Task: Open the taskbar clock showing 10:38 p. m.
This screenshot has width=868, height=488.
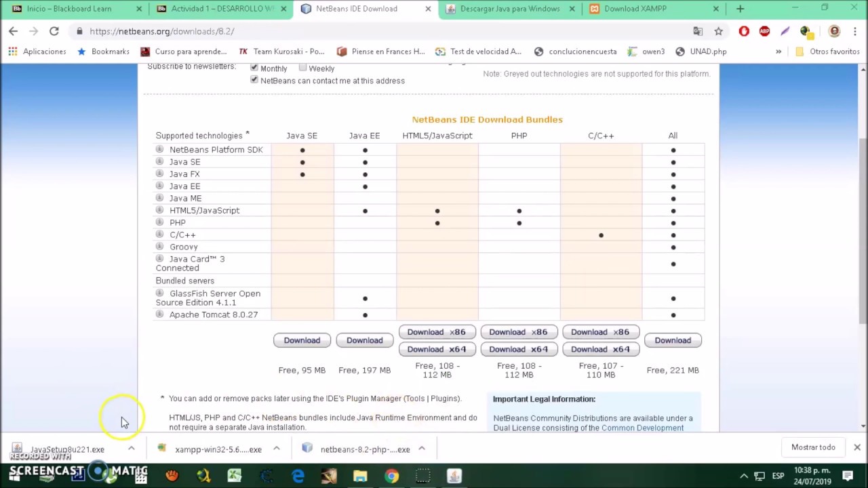Action: click(812, 476)
